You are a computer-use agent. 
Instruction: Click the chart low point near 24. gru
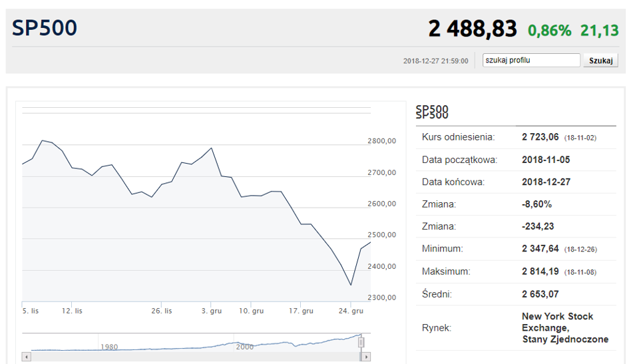(351, 285)
